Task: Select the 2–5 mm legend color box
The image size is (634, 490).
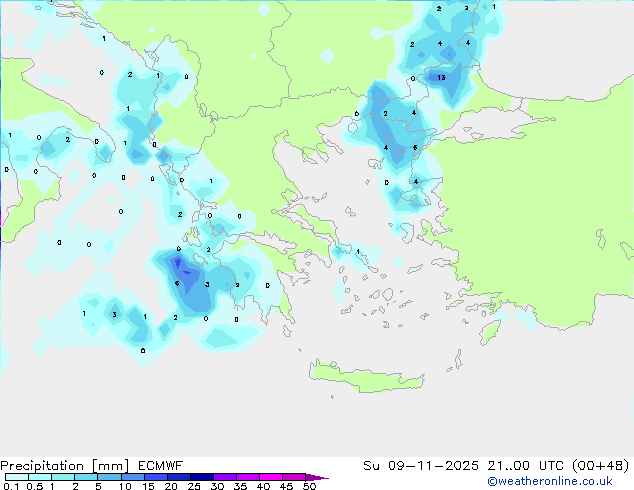Action: click(x=86, y=477)
